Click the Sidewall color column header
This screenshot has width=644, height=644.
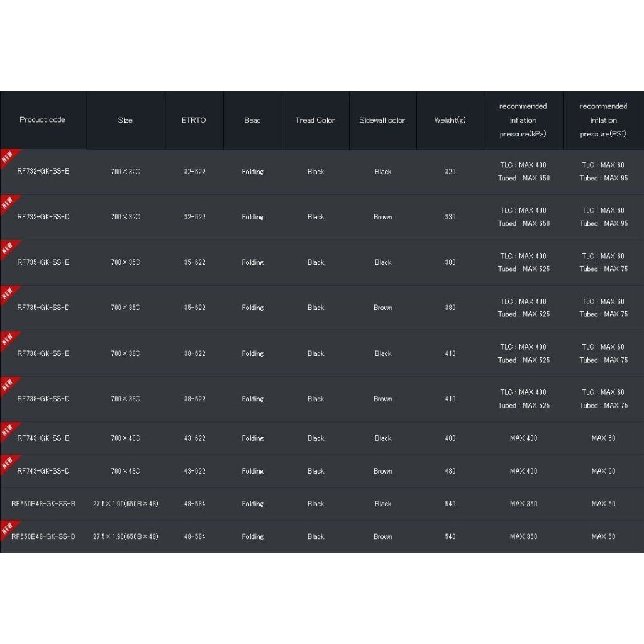point(382,120)
